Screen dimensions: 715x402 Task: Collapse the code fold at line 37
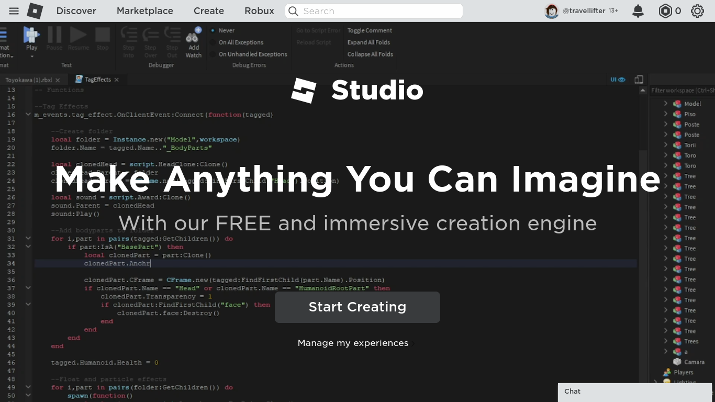28,288
